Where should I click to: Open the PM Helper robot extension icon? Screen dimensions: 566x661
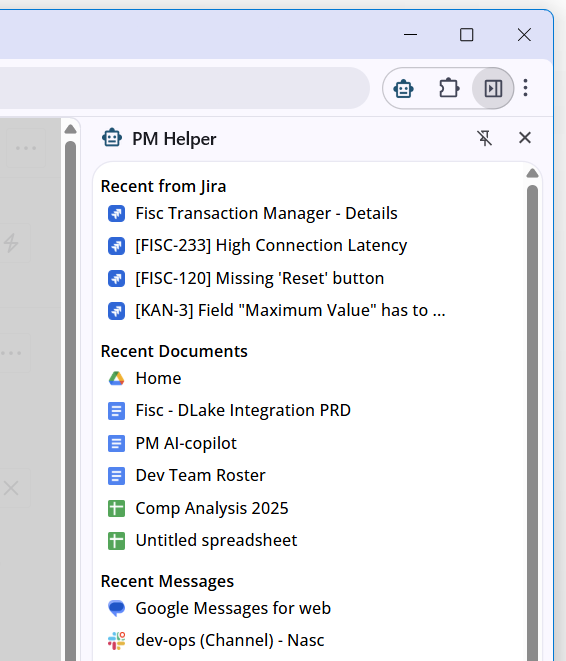(403, 89)
